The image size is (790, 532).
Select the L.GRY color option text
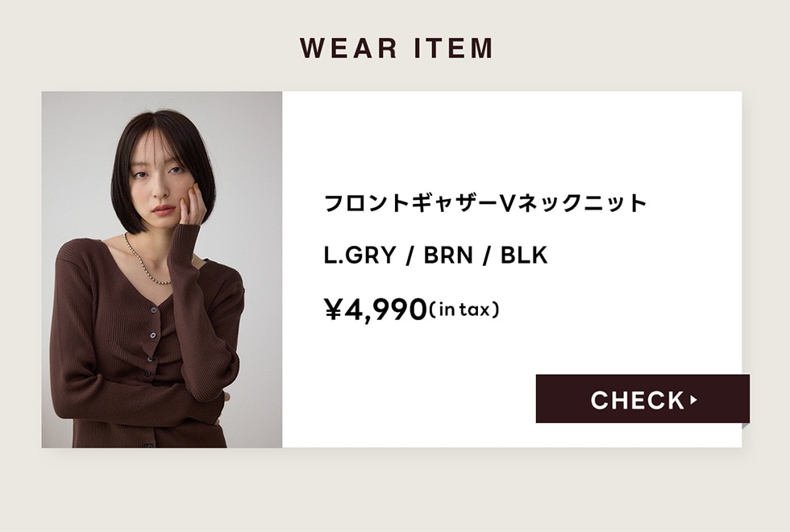coord(360,255)
